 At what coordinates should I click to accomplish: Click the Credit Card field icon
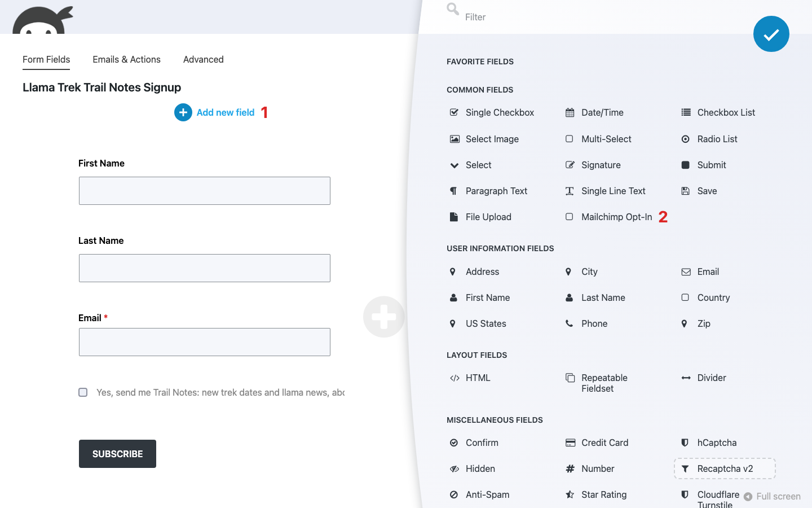(570, 443)
